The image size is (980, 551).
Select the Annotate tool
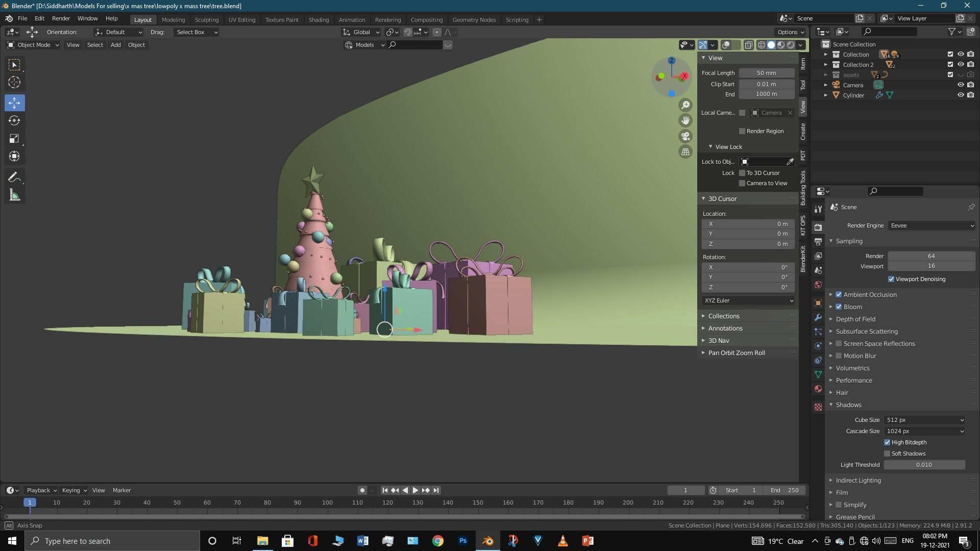click(x=14, y=177)
